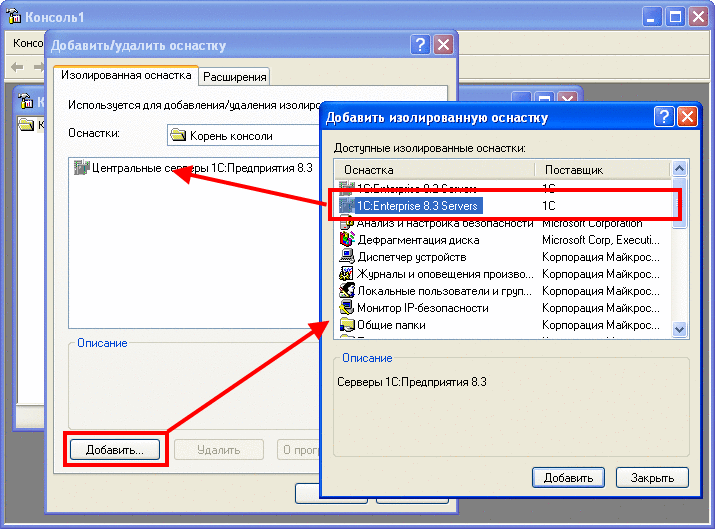Click help button of Добавить изолированную оснастку dialog
This screenshot has width=715, height=529.
point(664,117)
